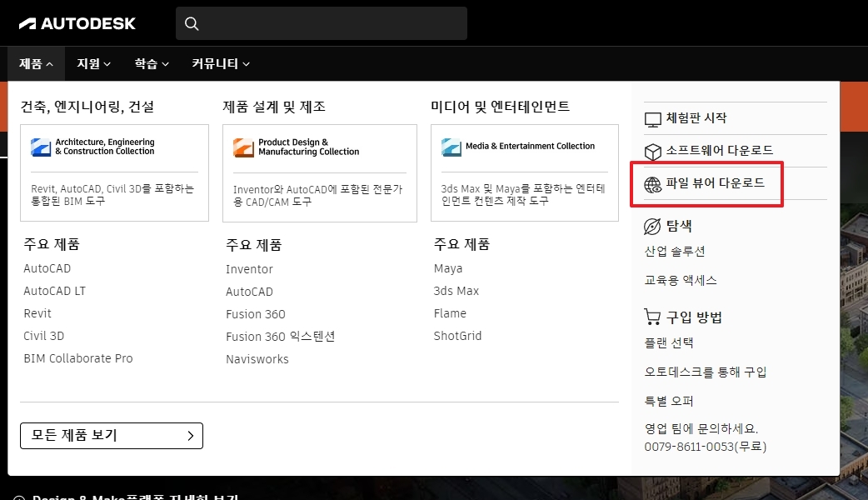
Task: Click into the search input field
Action: 321,23
